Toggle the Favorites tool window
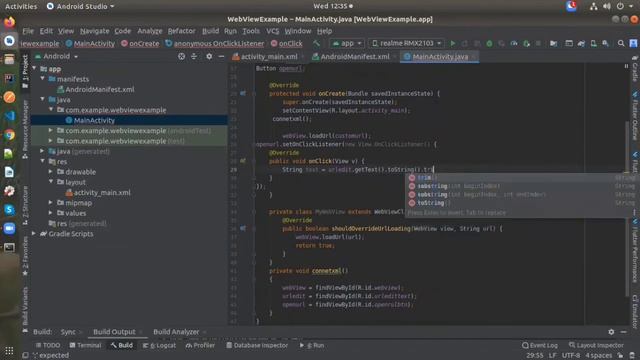640x360 pixels. click(x=25, y=256)
